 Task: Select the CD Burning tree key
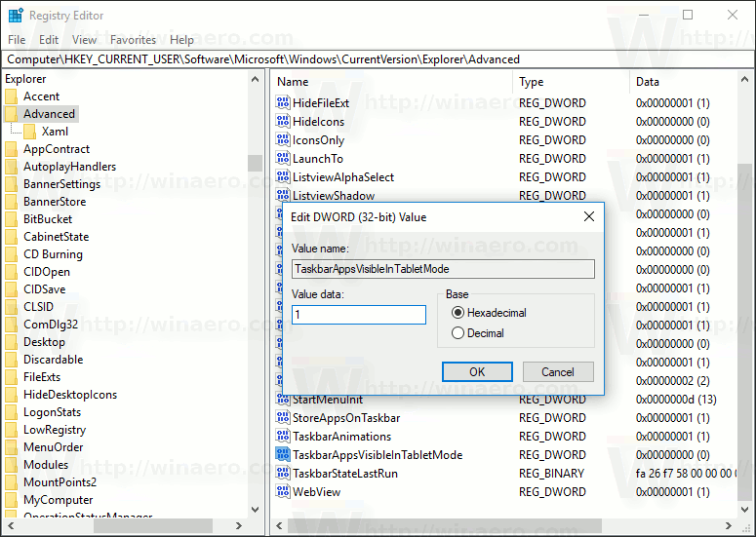coord(53,253)
